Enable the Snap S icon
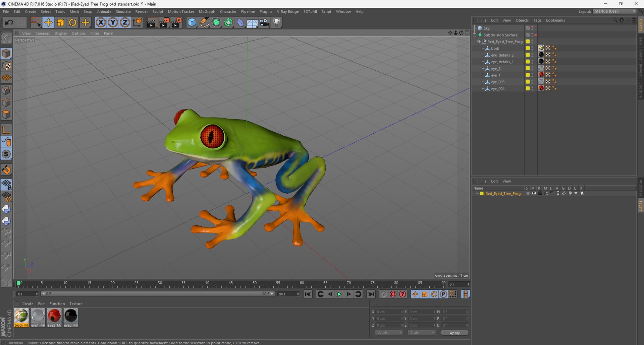Image resolution: width=644 pixels, height=345 pixels. pyautogui.click(x=6, y=154)
